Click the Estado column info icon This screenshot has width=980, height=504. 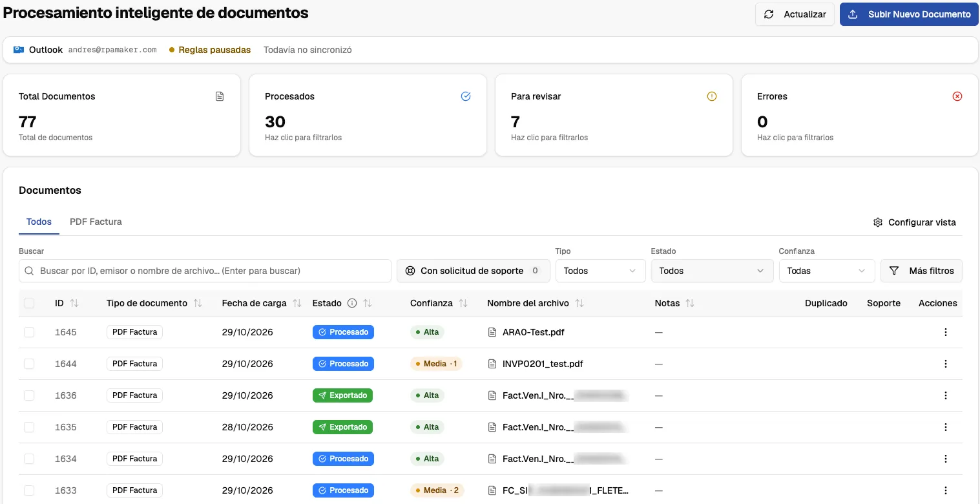point(352,303)
